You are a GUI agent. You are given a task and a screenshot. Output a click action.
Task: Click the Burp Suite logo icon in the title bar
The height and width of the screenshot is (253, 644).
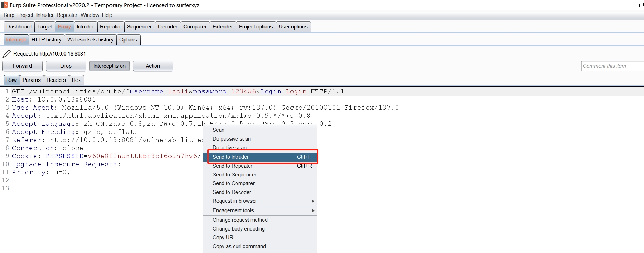4,5
